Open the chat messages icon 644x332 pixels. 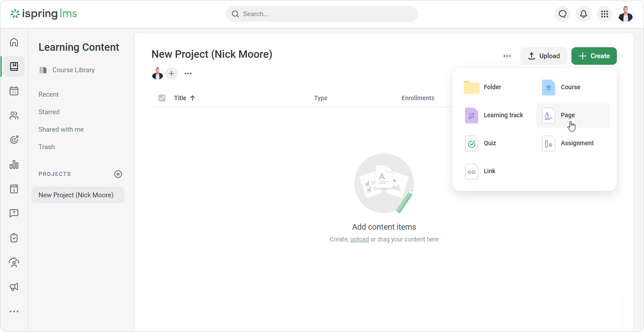563,14
